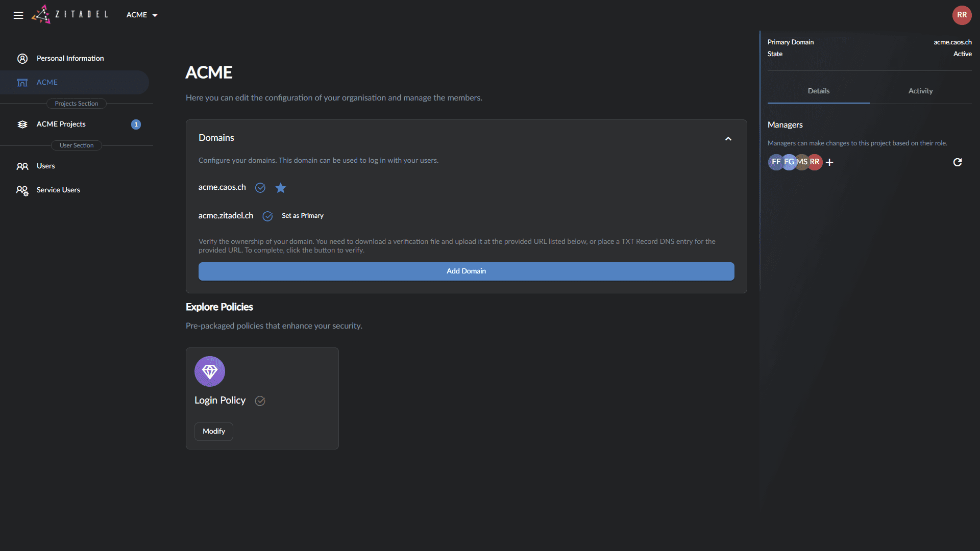The height and width of the screenshot is (551, 980).
Task: Go to Service Users in sidebar
Action: pos(58,190)
